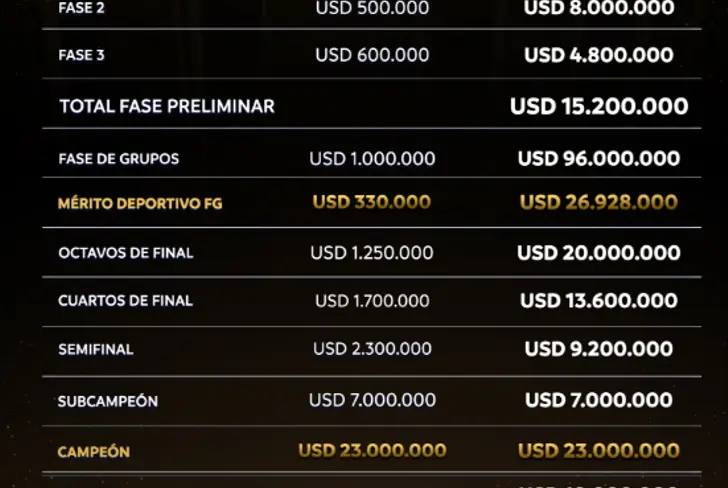Click the USD 600.000 value
Image resolution: width=728 pixels, height=488 pixels.
[372, 56]
